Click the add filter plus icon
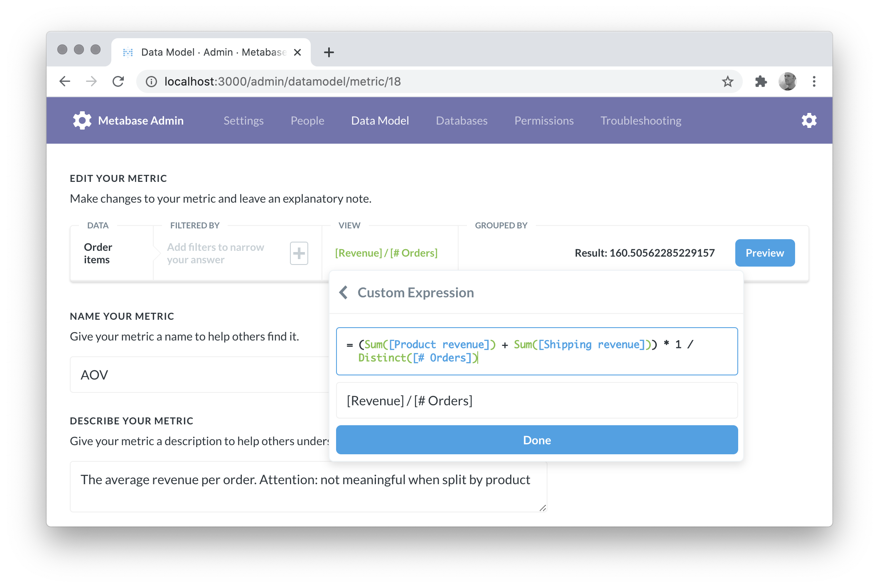879x588 pixels. click(x=299, y=253)
